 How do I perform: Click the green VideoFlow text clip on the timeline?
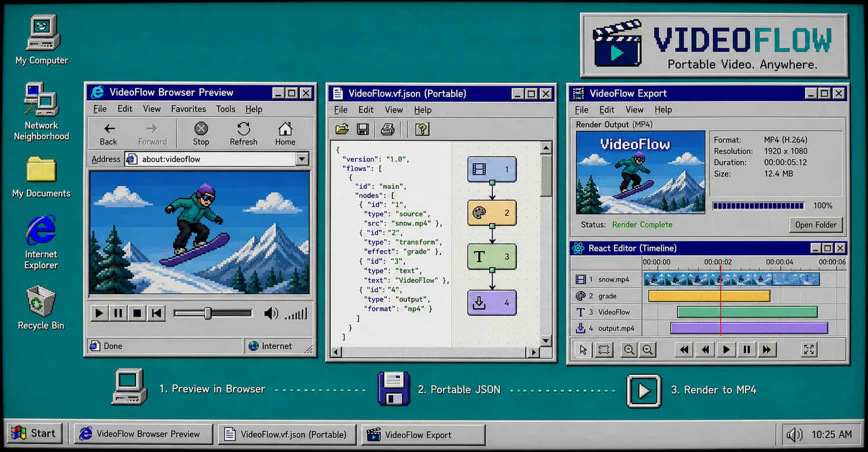click(x=747, y=312)
